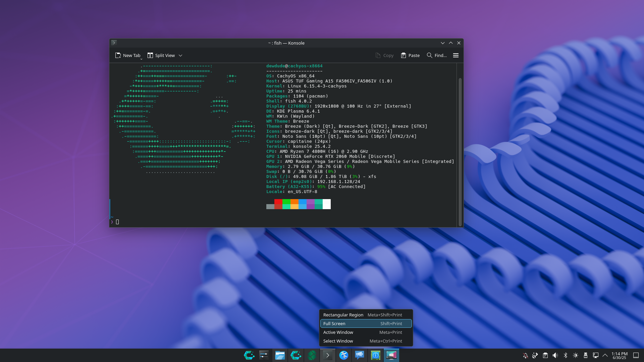Open the clipboard tray icon
The image size is (644, 362).
pyautogui.click(x=545, y=355)
